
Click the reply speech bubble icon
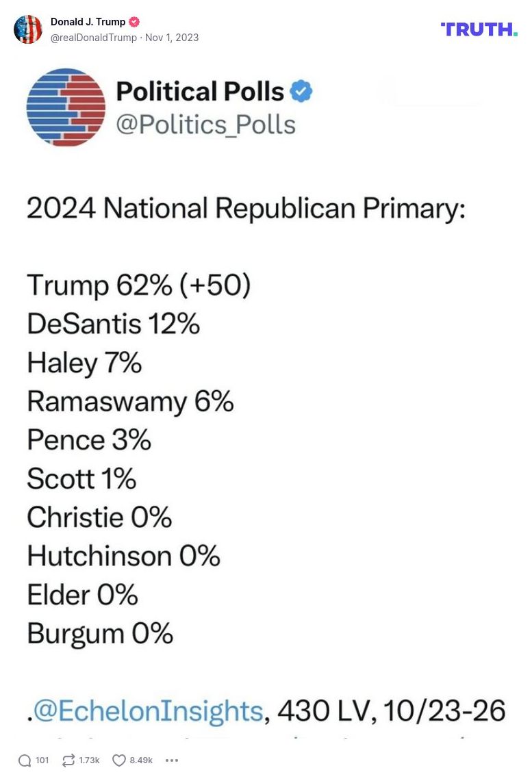tap(25, 760)
